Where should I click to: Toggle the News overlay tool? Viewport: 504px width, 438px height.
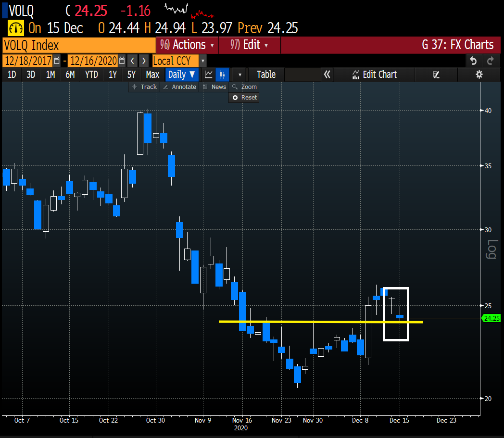(214, 87)
